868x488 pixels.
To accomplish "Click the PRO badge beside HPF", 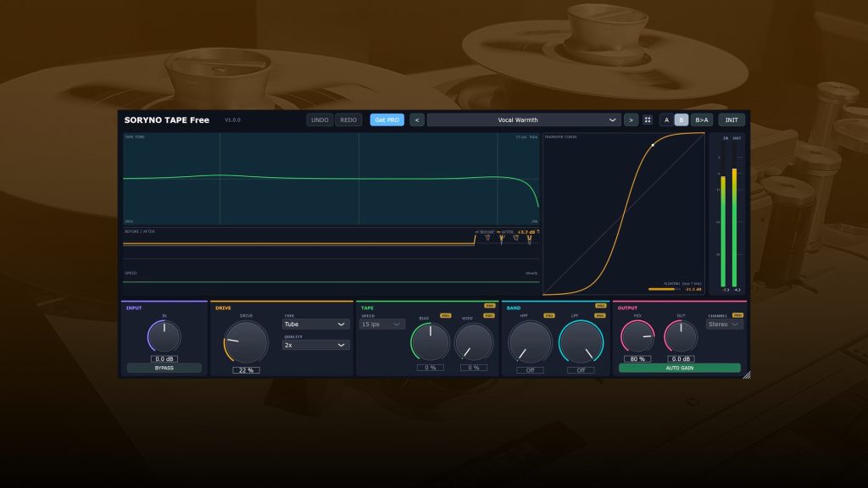I will [x=548, y=315].
